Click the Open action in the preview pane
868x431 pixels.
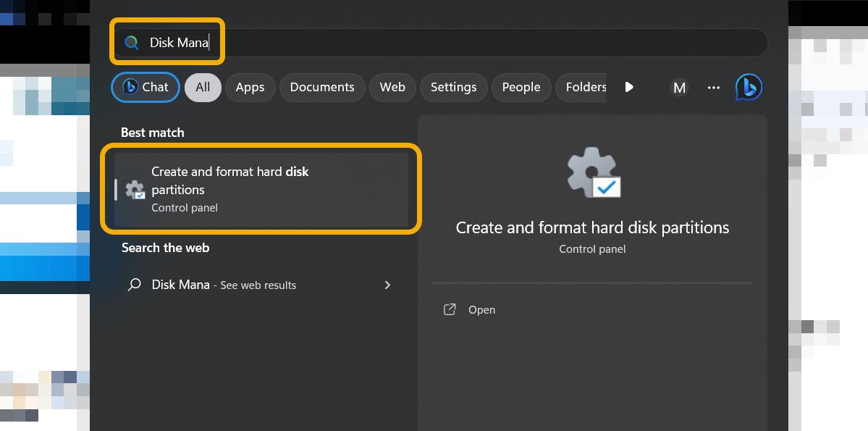coord(481,309)
